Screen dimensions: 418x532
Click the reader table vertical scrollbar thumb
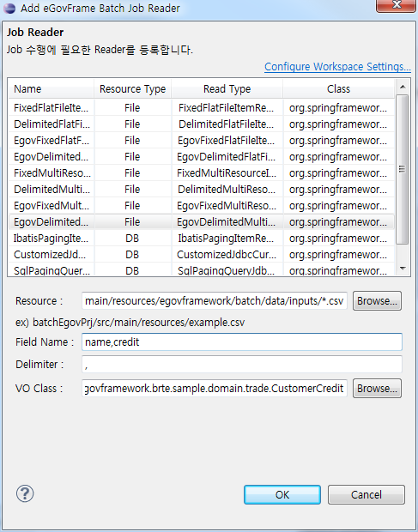pos(403,169)
